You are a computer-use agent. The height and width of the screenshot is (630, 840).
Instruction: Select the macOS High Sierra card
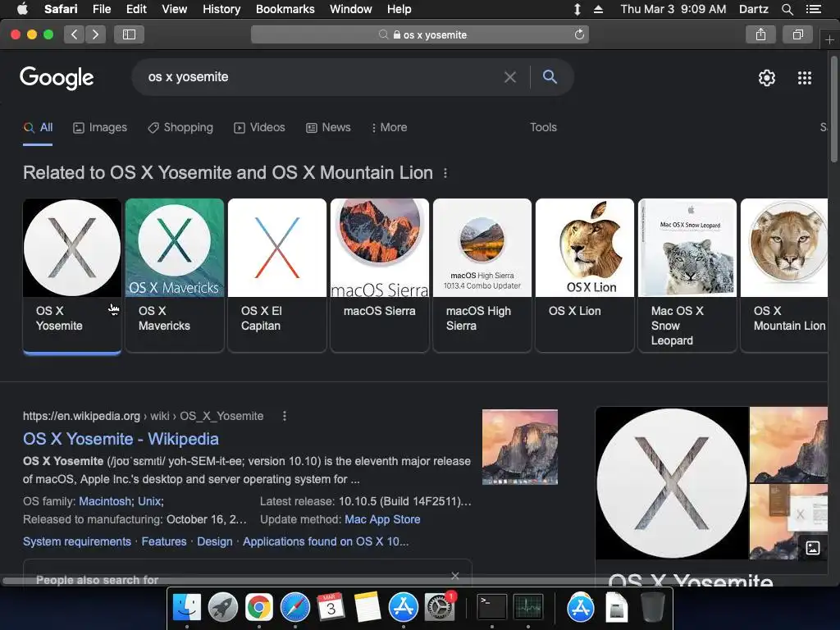coord(482,276)
